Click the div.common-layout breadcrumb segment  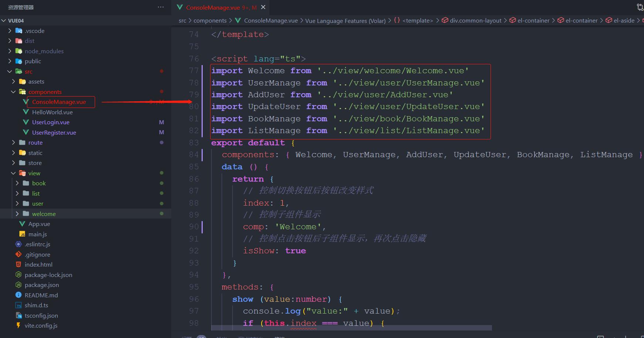tap(476, 21)
